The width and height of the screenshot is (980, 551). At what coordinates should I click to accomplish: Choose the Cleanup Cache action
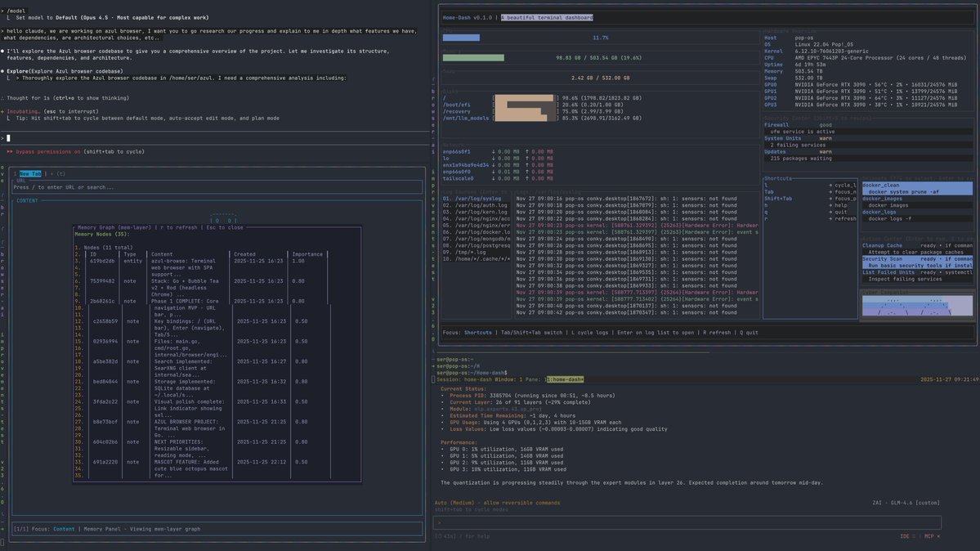click(x=917, y=249)
